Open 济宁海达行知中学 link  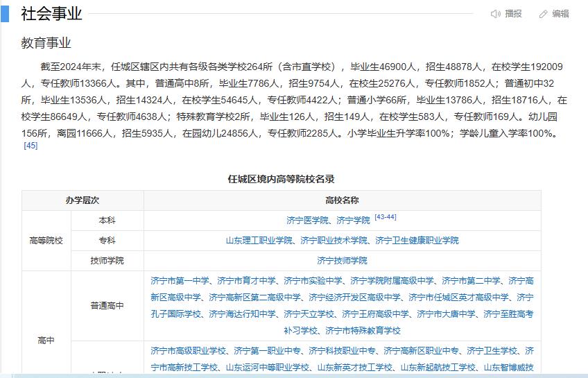coord(242,314)
